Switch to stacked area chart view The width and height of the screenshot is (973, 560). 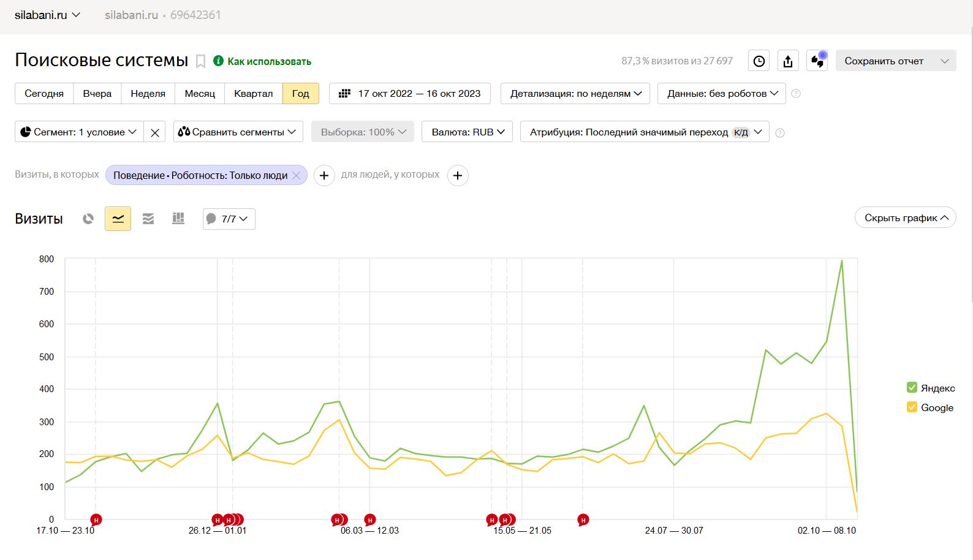click(x=148, y=219)
